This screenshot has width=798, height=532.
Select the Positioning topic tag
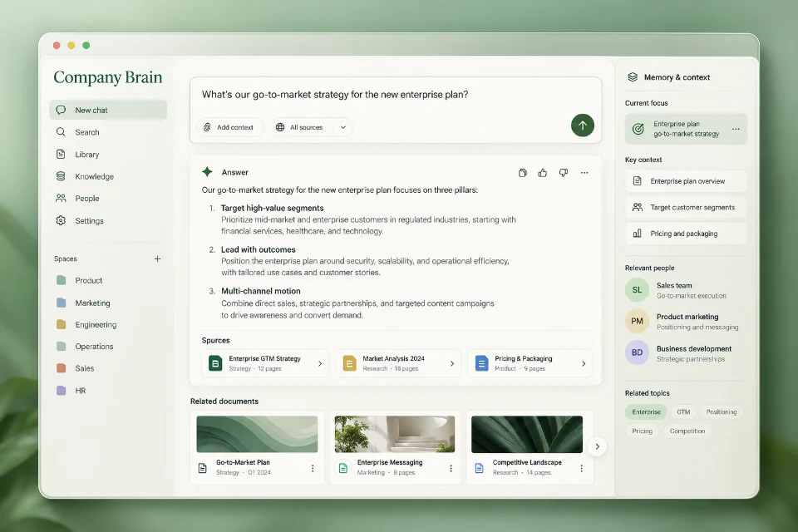(722, 411)
